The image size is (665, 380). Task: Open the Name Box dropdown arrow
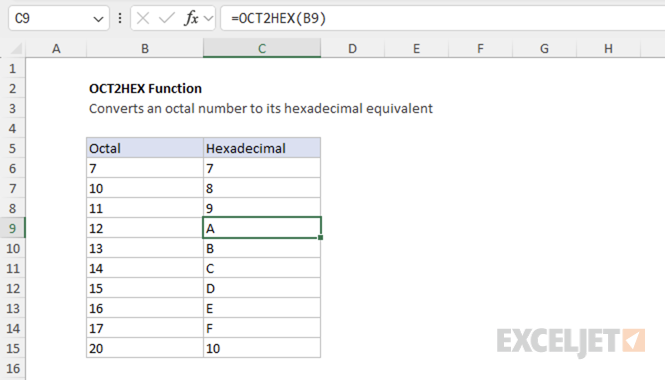98,19
